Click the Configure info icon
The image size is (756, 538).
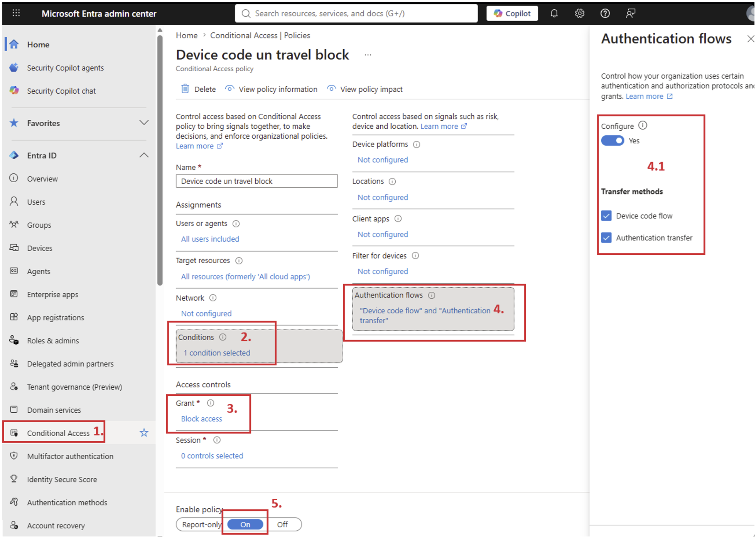(643, 125)
